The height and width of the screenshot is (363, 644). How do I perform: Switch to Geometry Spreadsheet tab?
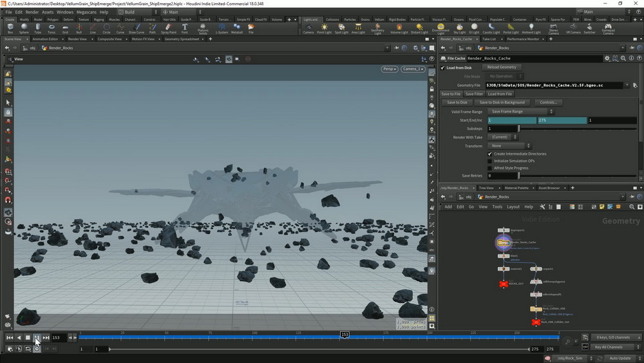(x=182, y=39)
